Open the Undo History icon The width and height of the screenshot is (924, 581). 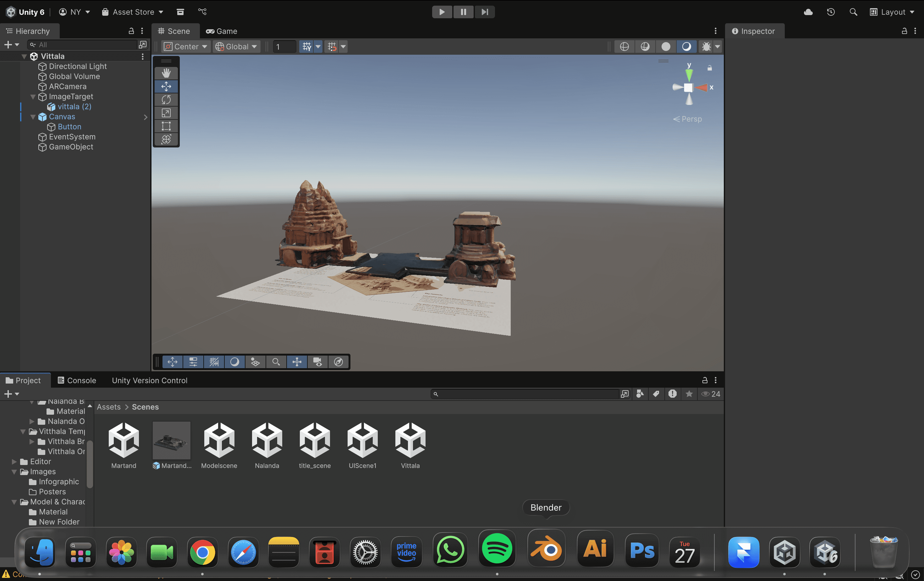pos(831,12)
